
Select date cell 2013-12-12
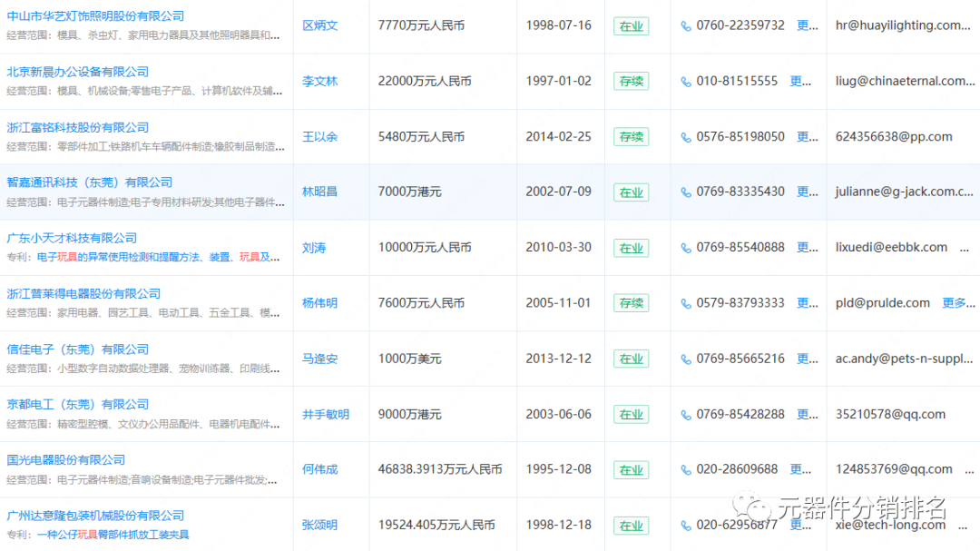click(x=558, y=359)
